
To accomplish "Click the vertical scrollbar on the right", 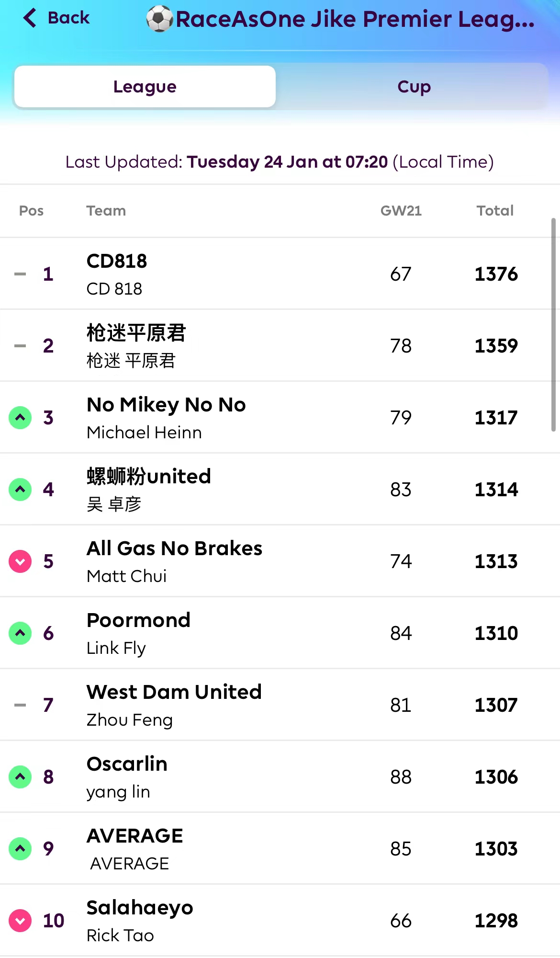I will [553, 325].
